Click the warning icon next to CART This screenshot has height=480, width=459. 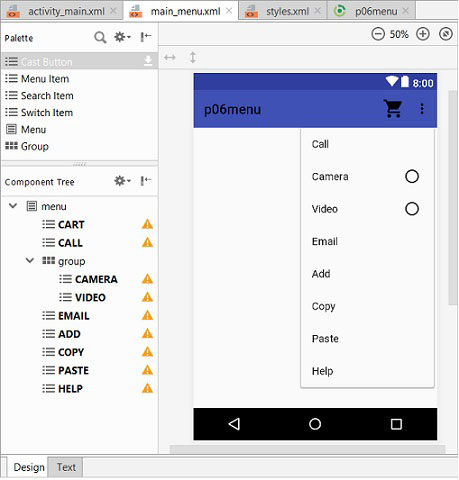[x=147, y=224]
